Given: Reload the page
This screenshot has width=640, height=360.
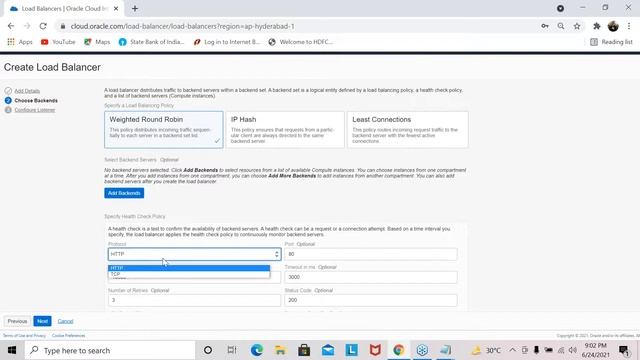Looking at the screenshot, I should click(x=43, y=26).
